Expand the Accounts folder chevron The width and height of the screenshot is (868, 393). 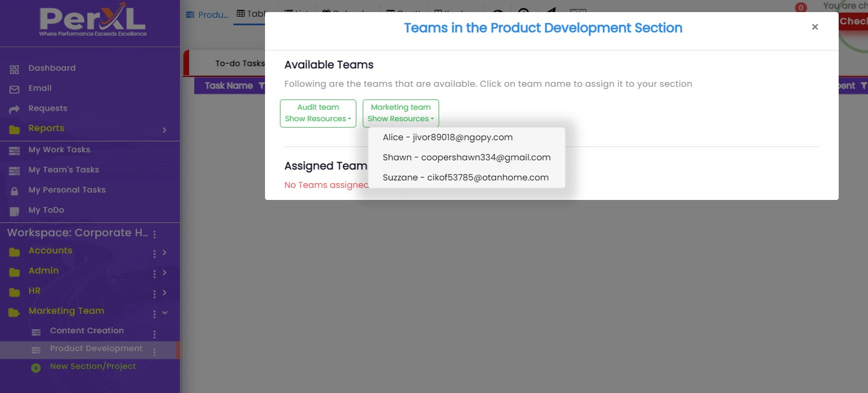coord(164,252)
